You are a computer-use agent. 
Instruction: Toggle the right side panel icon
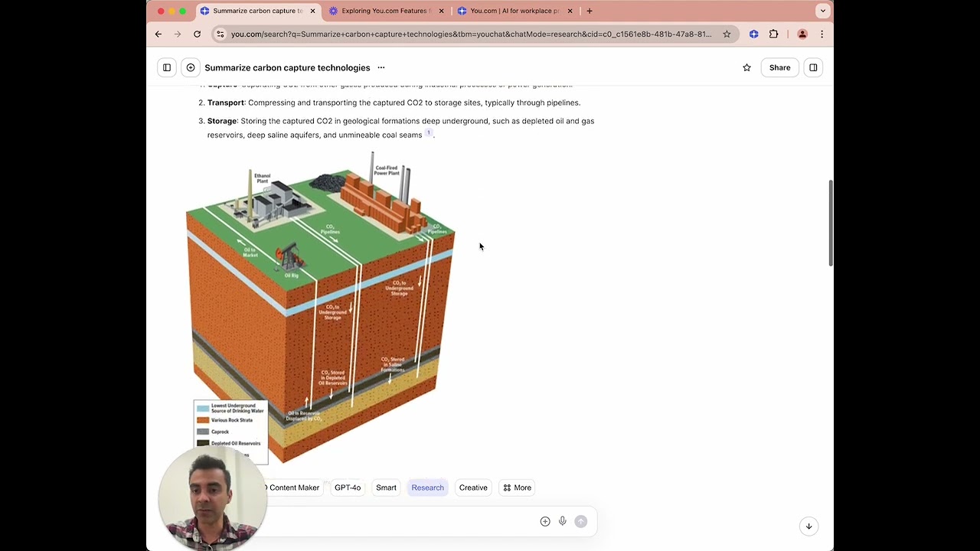(x=813, y=67)
